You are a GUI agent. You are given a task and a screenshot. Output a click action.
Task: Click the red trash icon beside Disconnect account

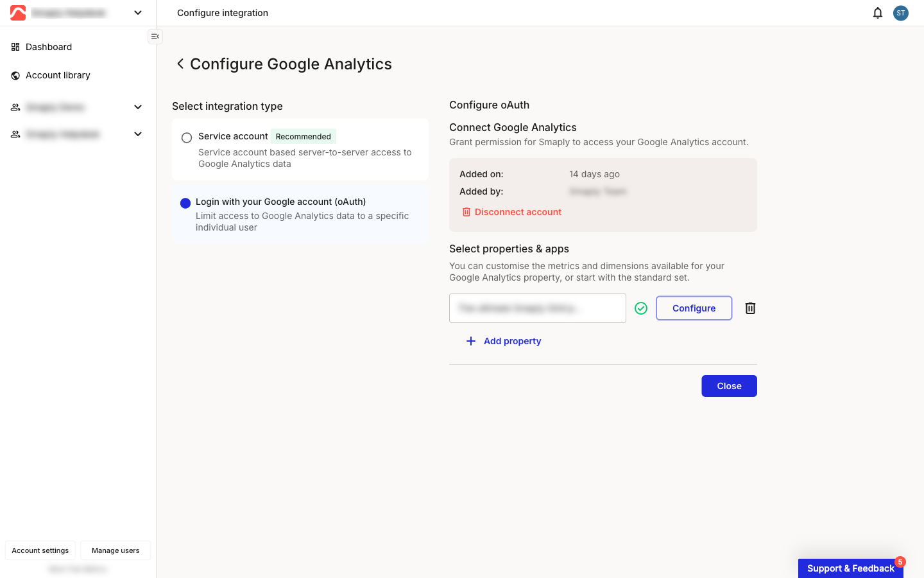pos(466,212)
